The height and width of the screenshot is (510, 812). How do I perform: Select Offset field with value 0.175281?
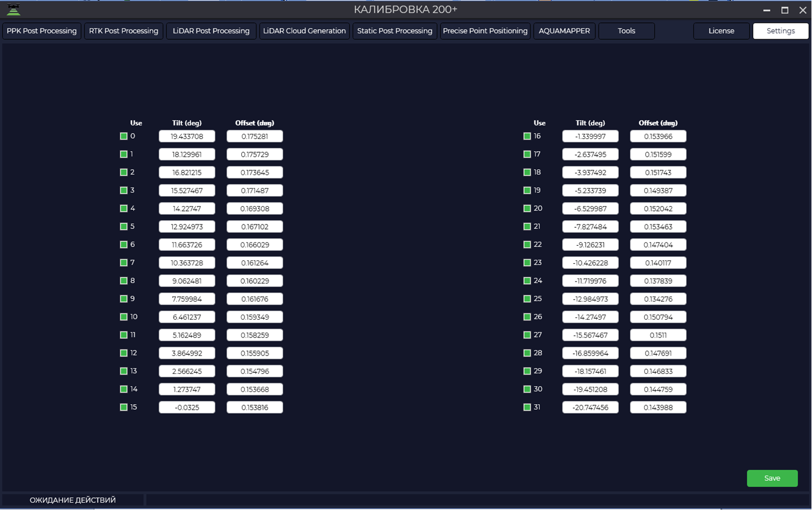pyautogui.click(x=255, y=136)
